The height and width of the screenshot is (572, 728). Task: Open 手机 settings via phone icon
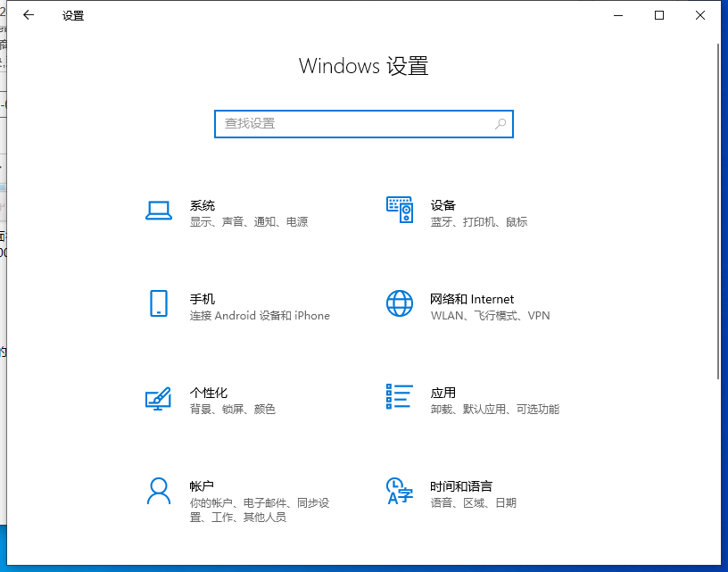158,304
